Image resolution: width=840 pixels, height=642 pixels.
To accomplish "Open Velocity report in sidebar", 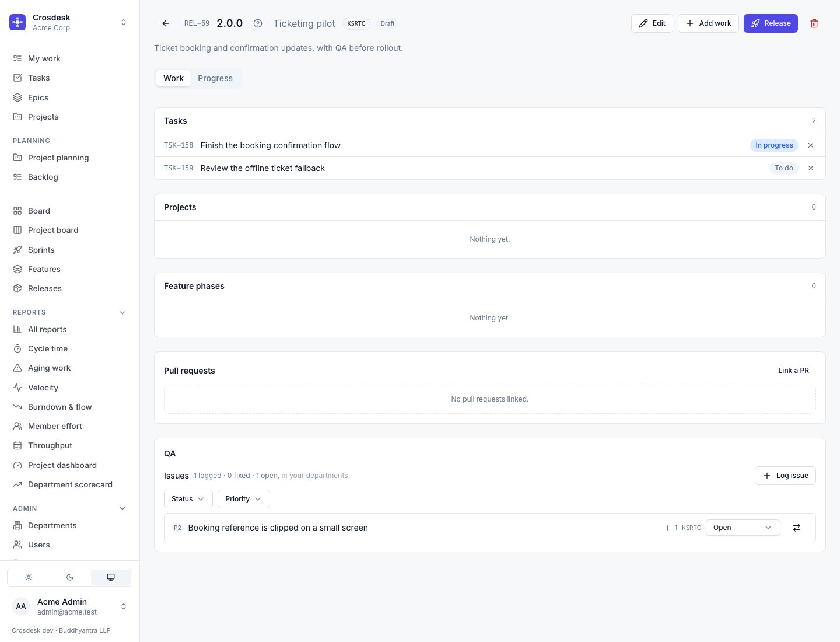I will click(69, 388).
